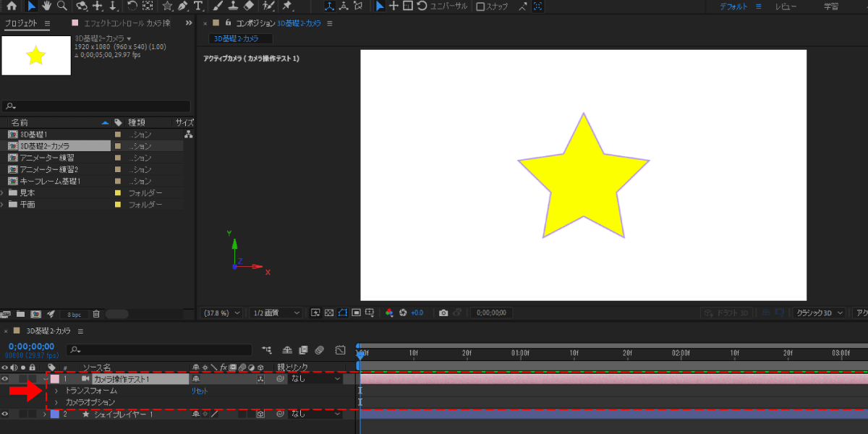Take a snapshot with camera icon

443,312
